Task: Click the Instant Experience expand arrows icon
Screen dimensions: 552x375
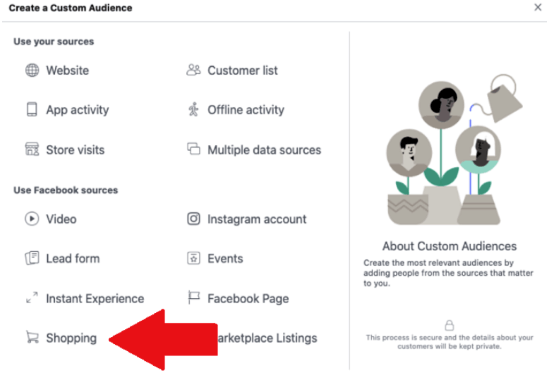Action: pyautogui.click(x=32, y=298)
